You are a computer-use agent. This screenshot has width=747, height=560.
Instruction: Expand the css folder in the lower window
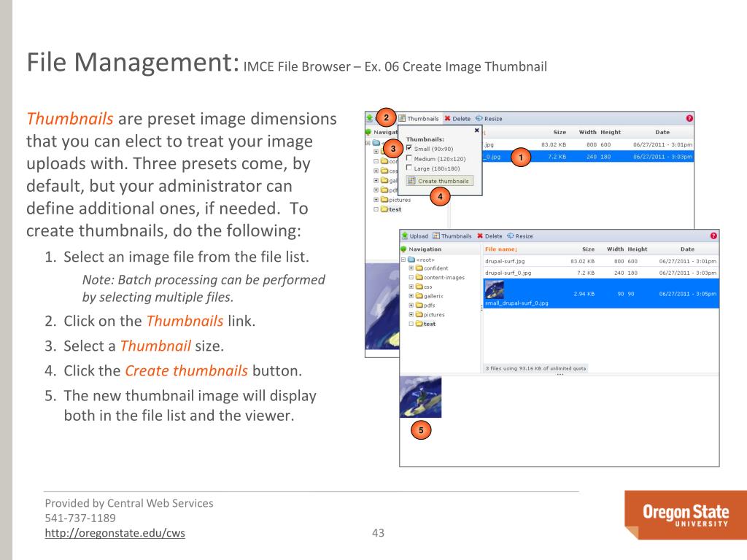pos(411,287)
